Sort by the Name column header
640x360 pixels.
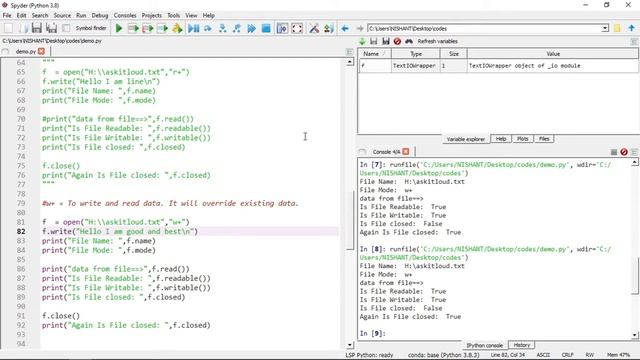(374, 54)
